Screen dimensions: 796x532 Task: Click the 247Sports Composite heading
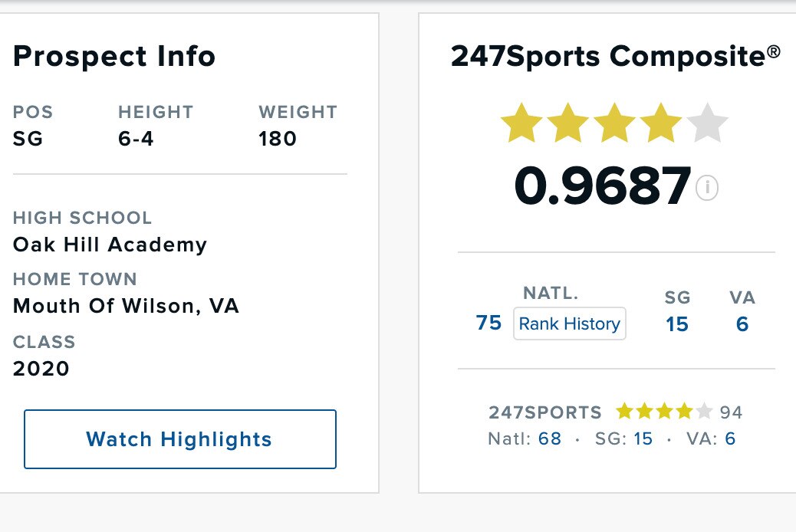[615, 56]
